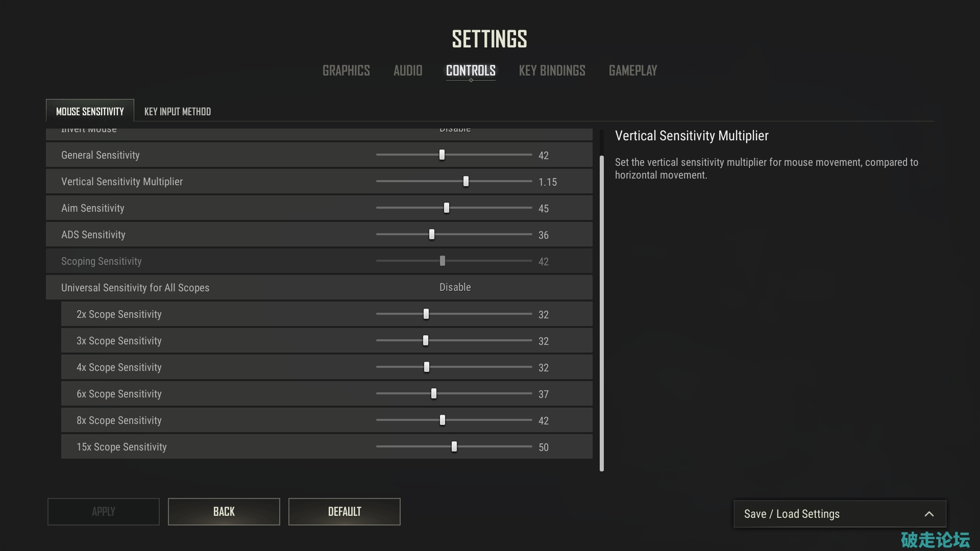Open the Save / Load Settings dropdown

(x=791, y=514)
